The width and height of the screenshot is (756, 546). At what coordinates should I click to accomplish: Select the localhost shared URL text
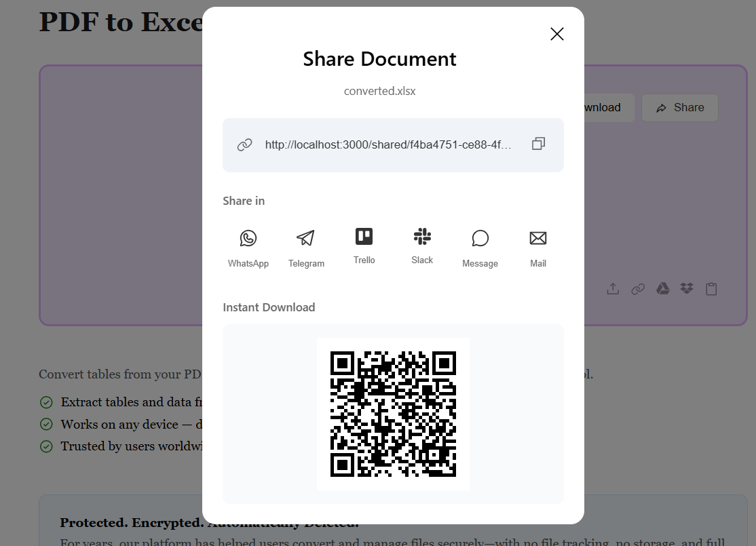coord(388,144)
